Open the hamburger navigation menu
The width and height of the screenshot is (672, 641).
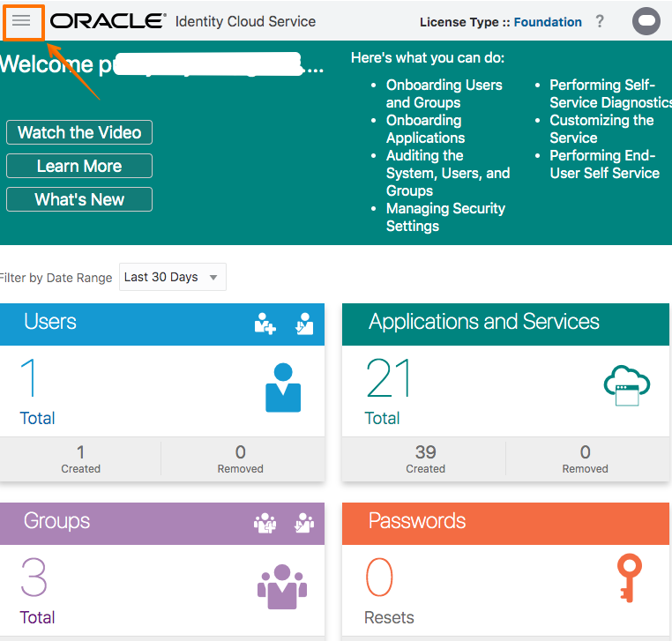(x=21, y=20)
